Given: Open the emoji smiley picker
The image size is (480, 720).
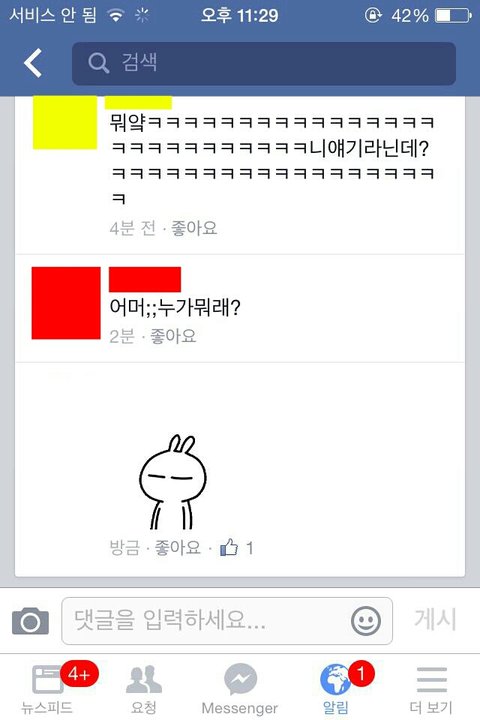Looking at the screenshot, I should (x=366, y=621).
